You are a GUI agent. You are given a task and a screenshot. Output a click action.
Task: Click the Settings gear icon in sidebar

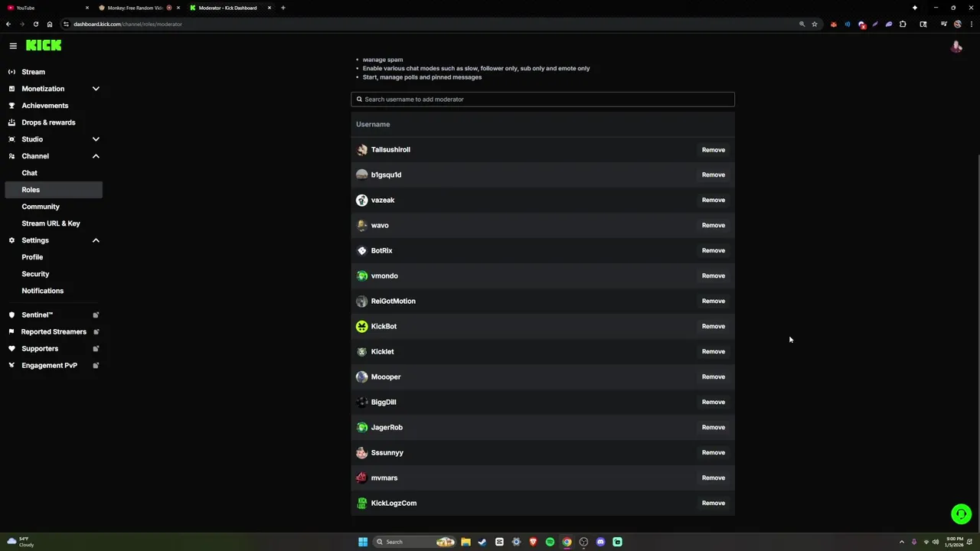pyautogui.click(x=11, y=240)
